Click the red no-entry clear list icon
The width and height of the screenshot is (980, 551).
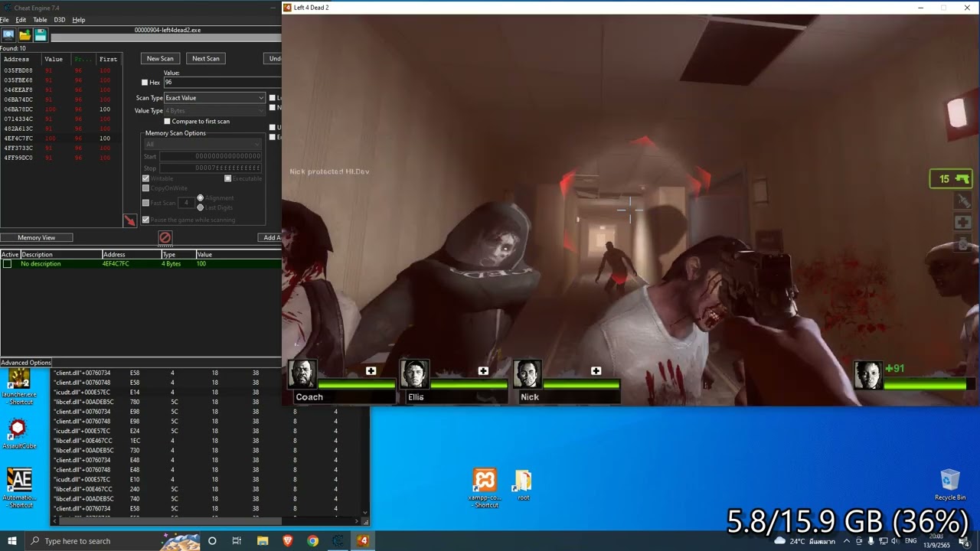tap(165, 237)
